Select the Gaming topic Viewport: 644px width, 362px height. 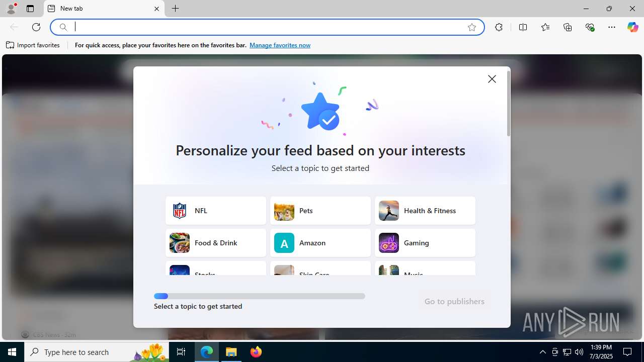[425, 243]
